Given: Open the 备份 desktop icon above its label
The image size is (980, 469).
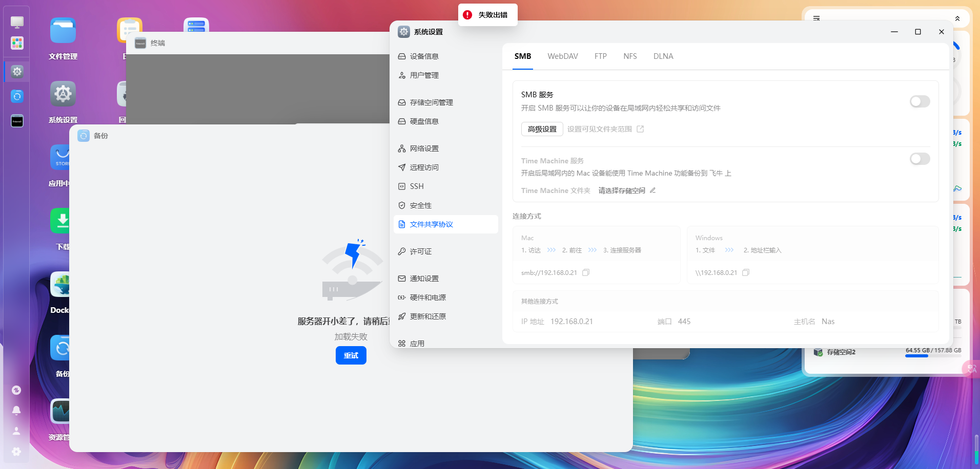Looking at the screenshot, I should coord(60,348).
